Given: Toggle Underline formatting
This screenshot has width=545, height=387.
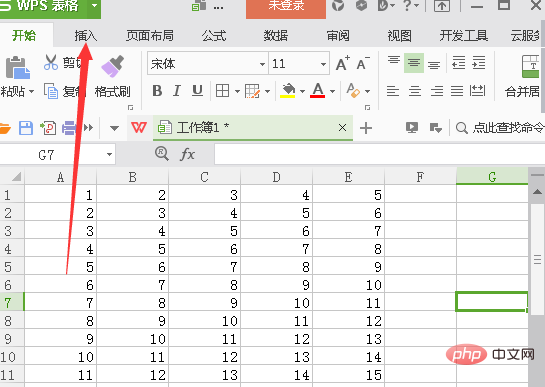Looking at the screenshot, I should [x=197, y=91].
